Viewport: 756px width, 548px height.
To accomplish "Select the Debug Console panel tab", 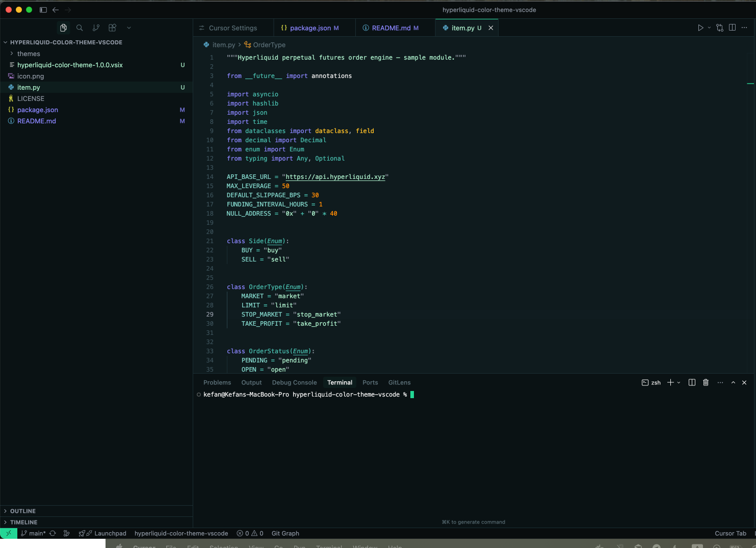I will click(294, 382).
